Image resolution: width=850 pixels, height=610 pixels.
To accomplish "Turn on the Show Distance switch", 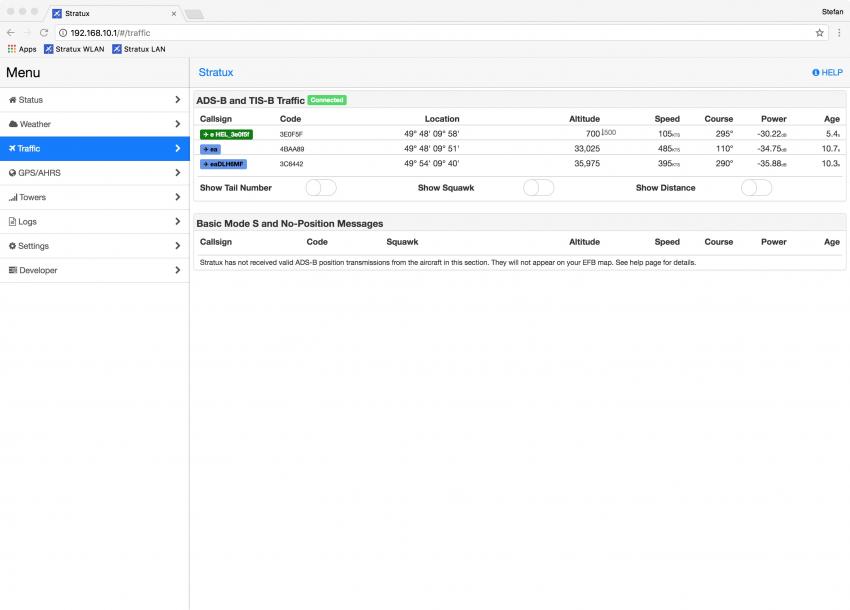I will coord(756,188).
